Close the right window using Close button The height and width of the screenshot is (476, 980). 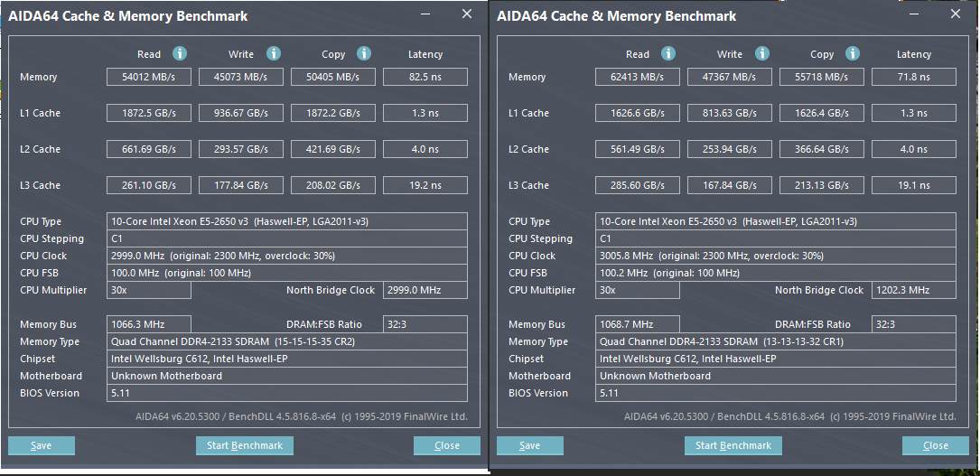[x=936, y=445]
